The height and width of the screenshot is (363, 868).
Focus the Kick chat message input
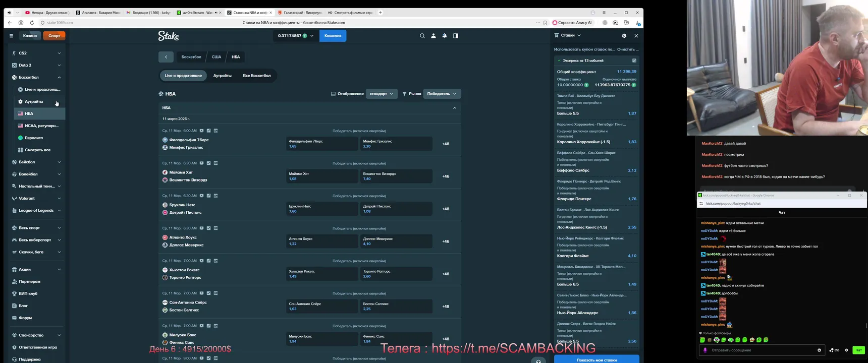tap(761, 350)
